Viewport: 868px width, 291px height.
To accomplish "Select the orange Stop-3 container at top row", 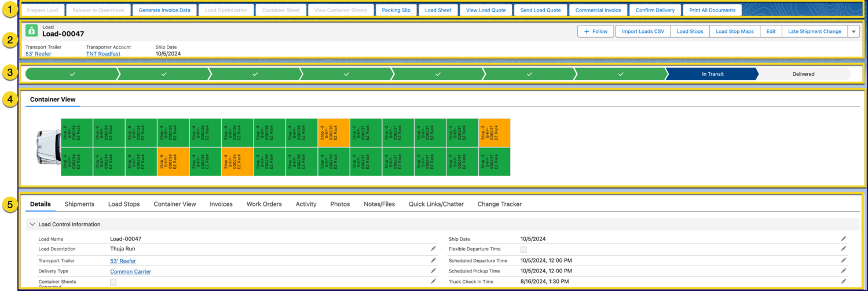I will point(334,133).
